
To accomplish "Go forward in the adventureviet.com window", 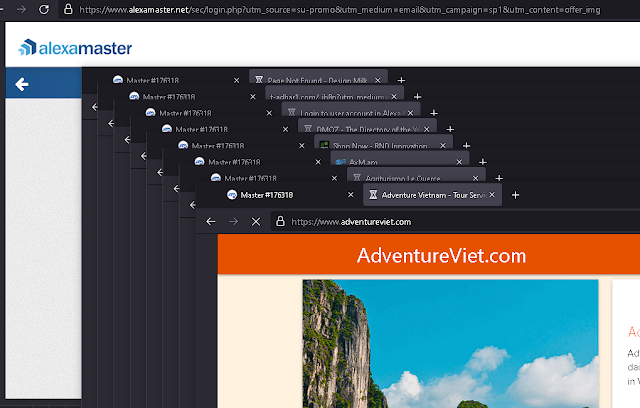I will 233,222.
